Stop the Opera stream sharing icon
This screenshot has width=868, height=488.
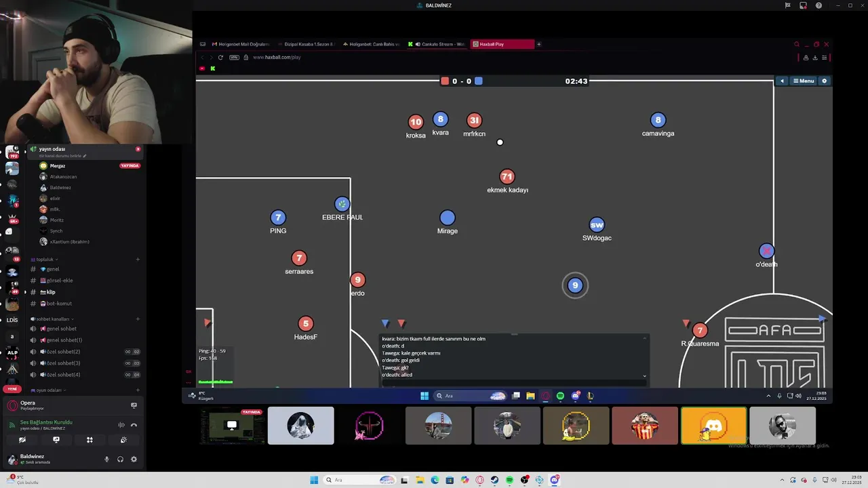(x=134, y=405)
